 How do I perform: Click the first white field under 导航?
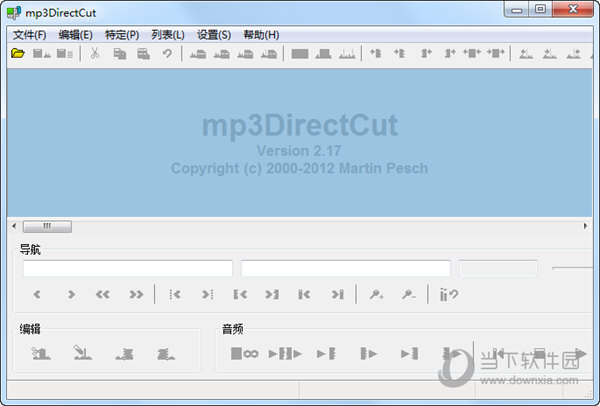(x=128, y=268)
